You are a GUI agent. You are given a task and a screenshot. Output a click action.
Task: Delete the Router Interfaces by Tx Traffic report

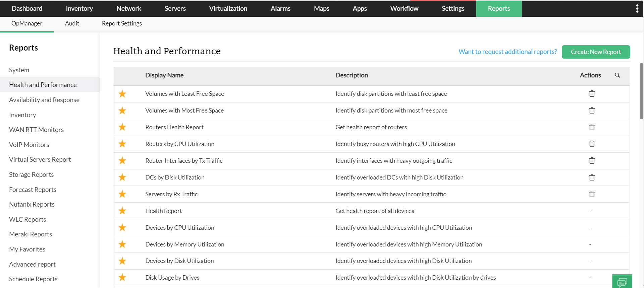pyautogui.click(x=592, y=161)
